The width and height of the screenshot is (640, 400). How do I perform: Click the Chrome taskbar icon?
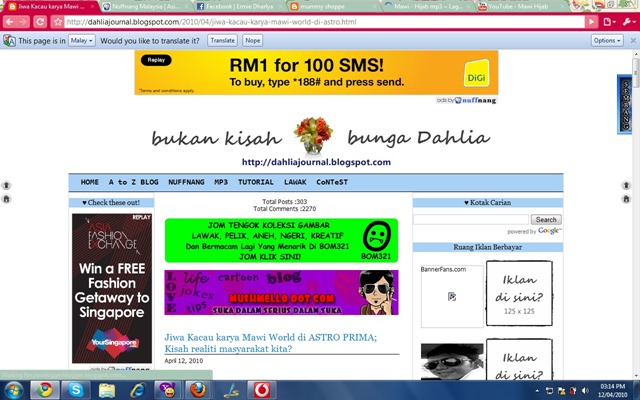(44, 390)
